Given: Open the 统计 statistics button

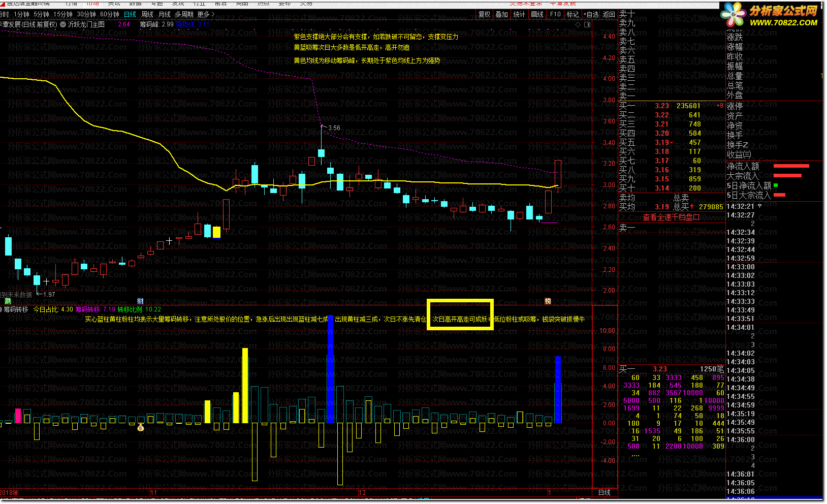Looking at the screenshot, I should (519, 14).
